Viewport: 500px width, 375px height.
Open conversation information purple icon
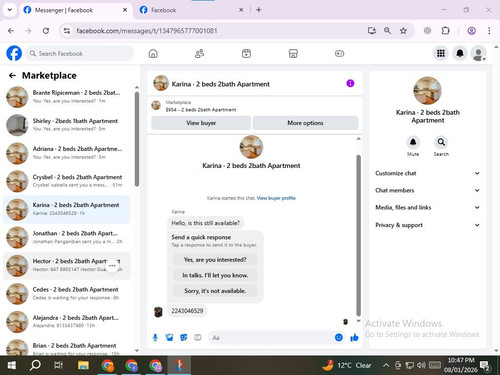tap(350, 83)
